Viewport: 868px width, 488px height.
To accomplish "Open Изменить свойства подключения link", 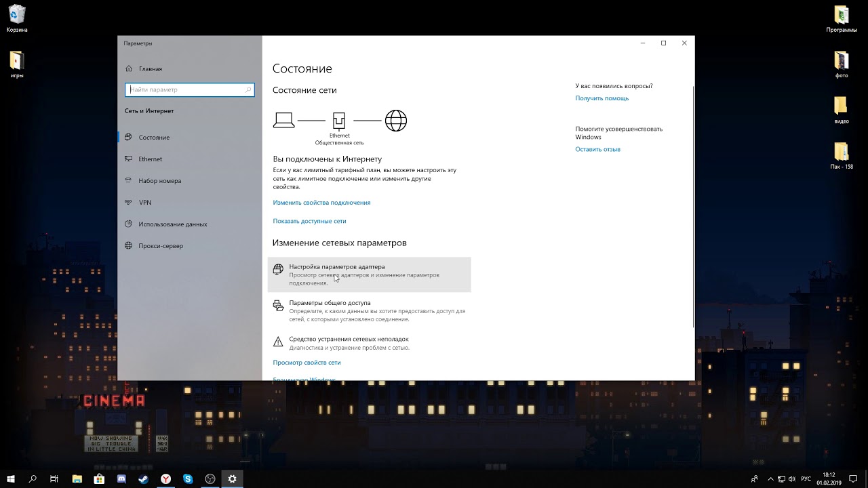I will pos(321,203).
